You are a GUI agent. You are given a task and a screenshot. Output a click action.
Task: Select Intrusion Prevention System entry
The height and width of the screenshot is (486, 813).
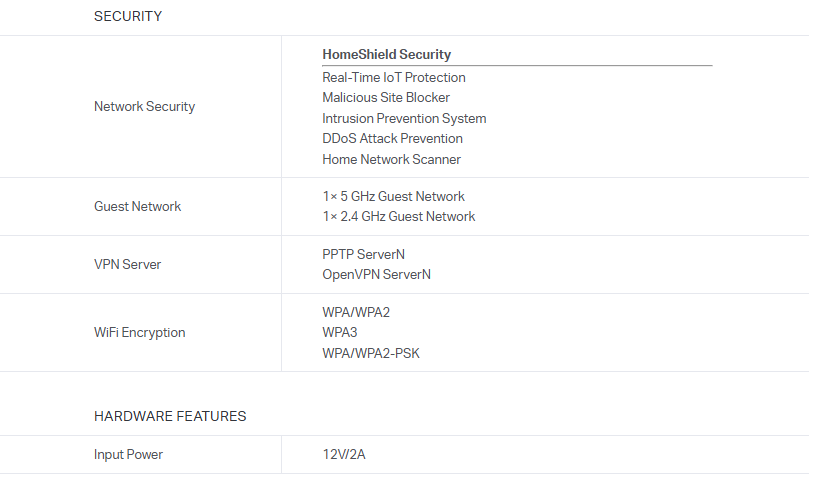pyautogui.click(x=404, y=118)
